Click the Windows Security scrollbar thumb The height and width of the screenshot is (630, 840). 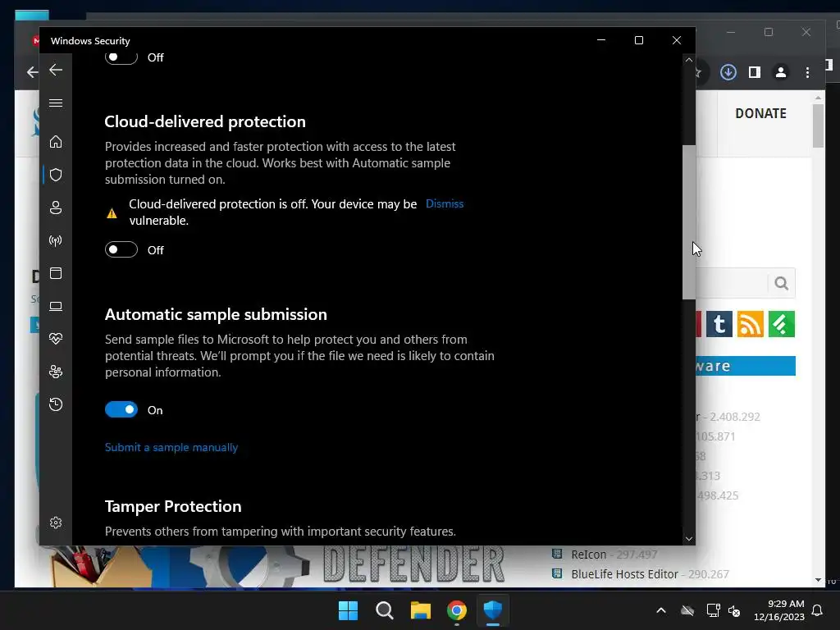coord(688,221)
